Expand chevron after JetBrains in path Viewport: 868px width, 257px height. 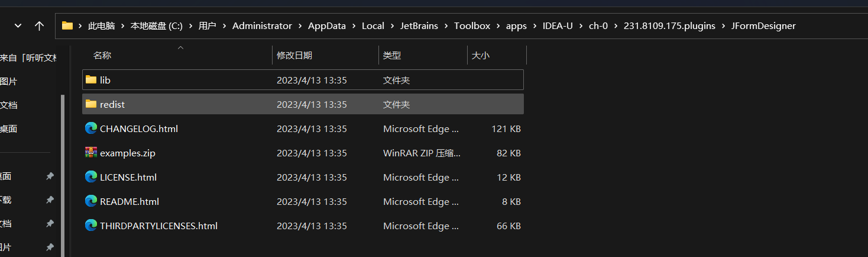tap(446, 26)
